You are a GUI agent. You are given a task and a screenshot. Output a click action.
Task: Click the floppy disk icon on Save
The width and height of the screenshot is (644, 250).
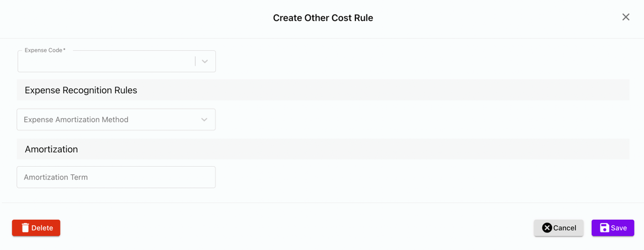click(604, 228)
